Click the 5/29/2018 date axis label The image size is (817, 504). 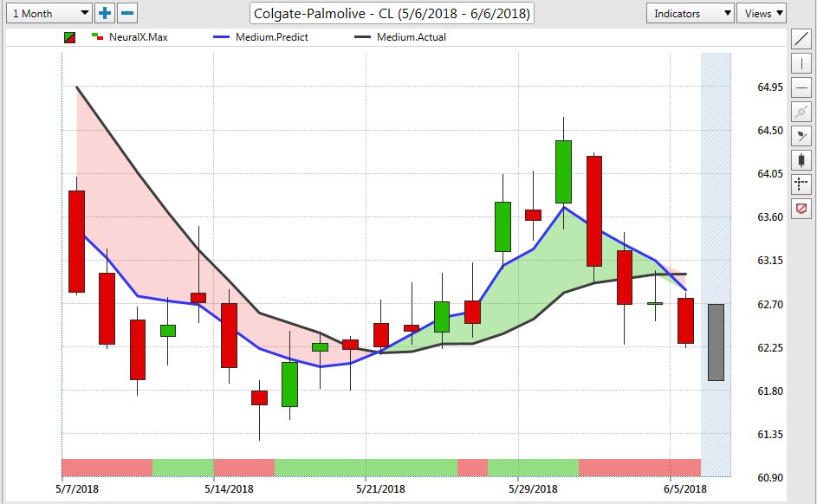coord(533,489)
